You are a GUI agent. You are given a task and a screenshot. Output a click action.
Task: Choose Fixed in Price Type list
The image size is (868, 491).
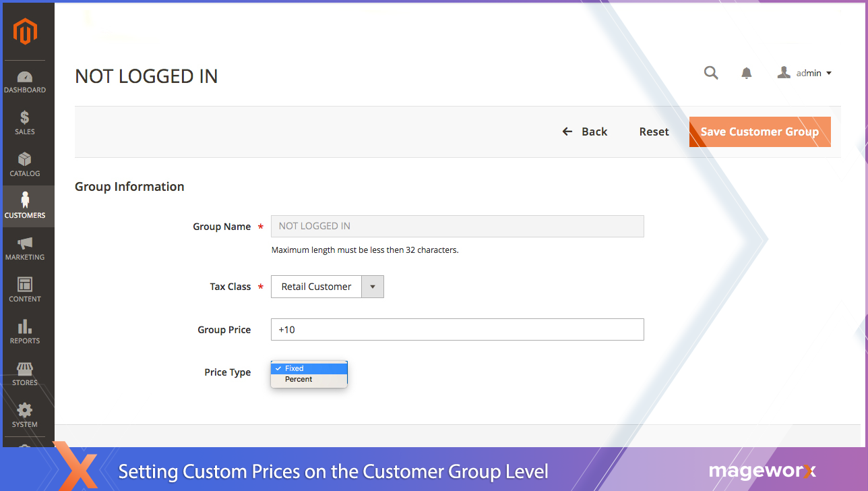pyautogui.click(x=309, y=368)
